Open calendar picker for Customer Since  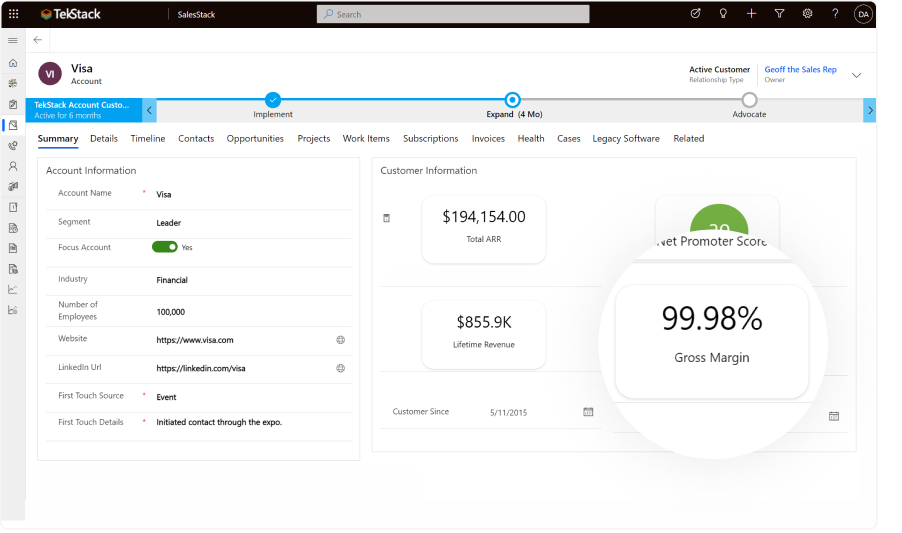coord(588,412)
